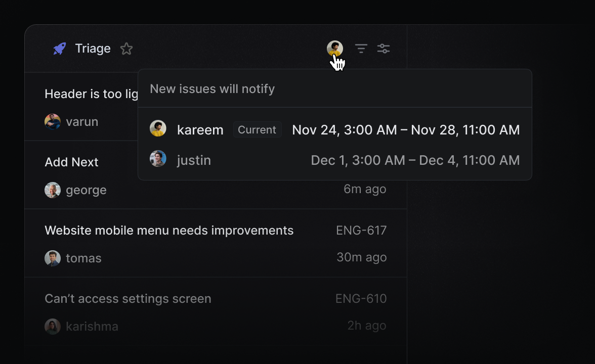Click the New issues will notify header
Image resolution: width=595 pixels, height=364 pixels.
click(212, 88)
